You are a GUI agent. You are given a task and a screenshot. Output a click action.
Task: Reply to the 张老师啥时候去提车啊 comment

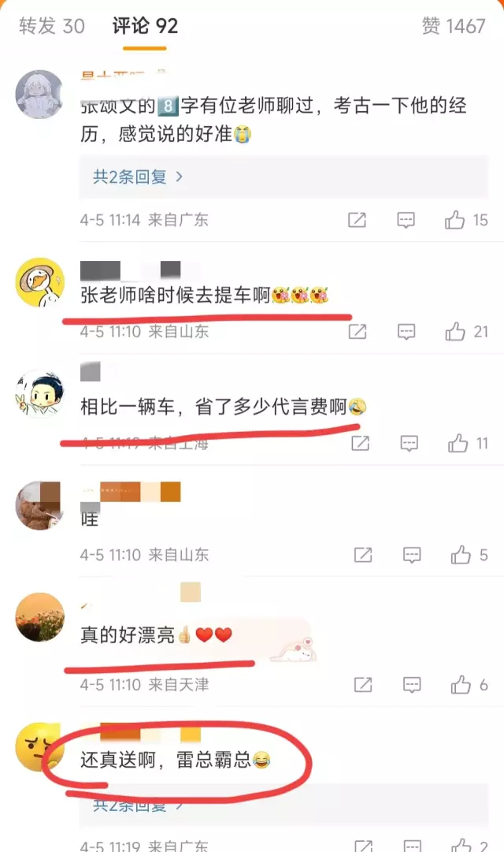pyautogui.click(x=406, y=332)
